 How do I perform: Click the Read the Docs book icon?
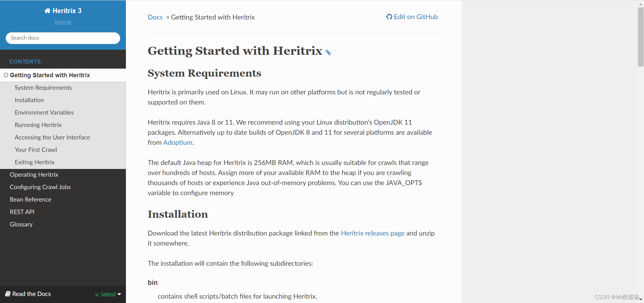8,294
